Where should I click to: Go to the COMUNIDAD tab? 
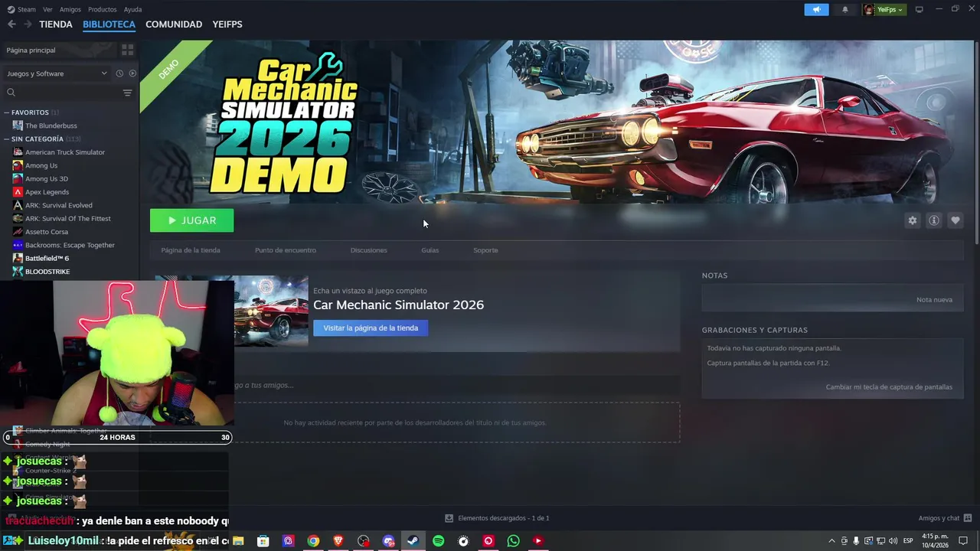coord(174,24)
